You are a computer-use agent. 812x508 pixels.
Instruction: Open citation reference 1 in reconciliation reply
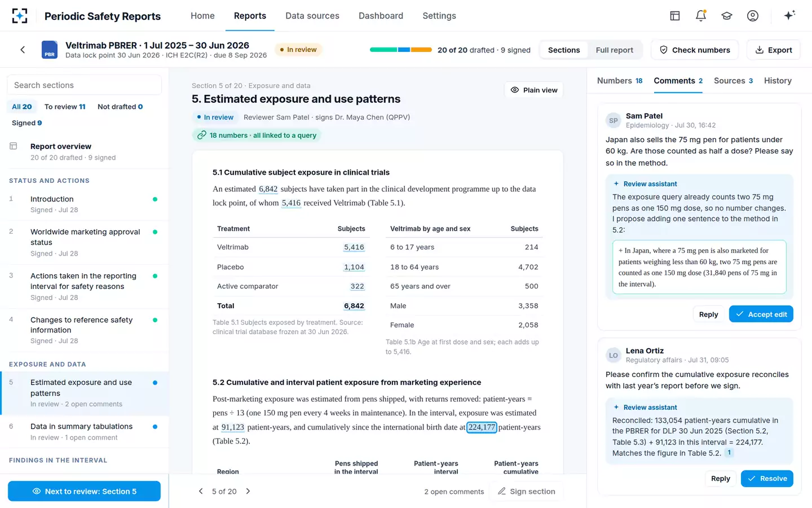tap(729, 453)
